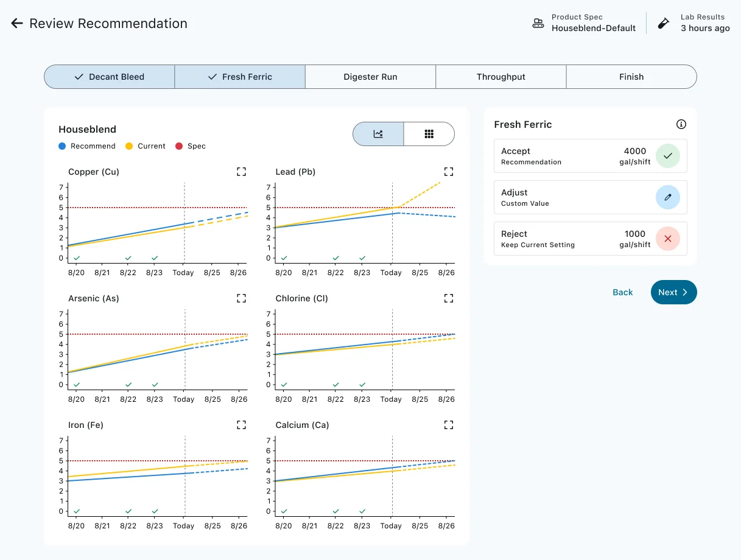Select the Reject Keep Current Setting option
This screenshot has height=560, width=741.
[590, 239]
